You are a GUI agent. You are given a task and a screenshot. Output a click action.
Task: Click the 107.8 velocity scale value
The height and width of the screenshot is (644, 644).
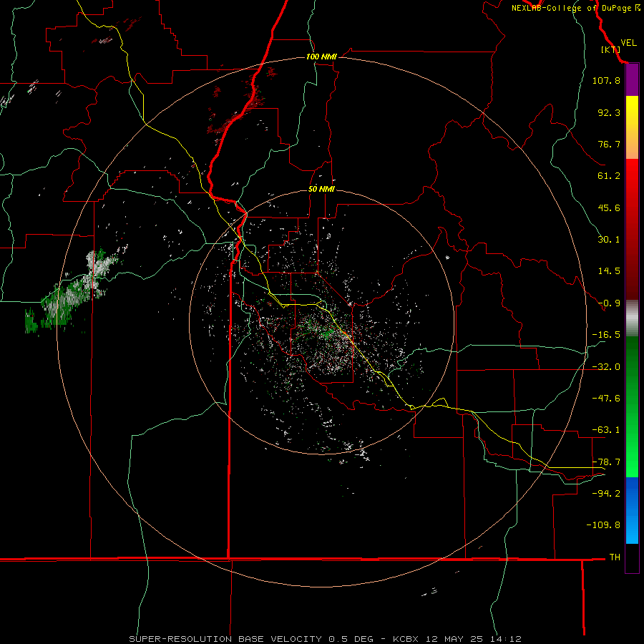click(606, 80)
